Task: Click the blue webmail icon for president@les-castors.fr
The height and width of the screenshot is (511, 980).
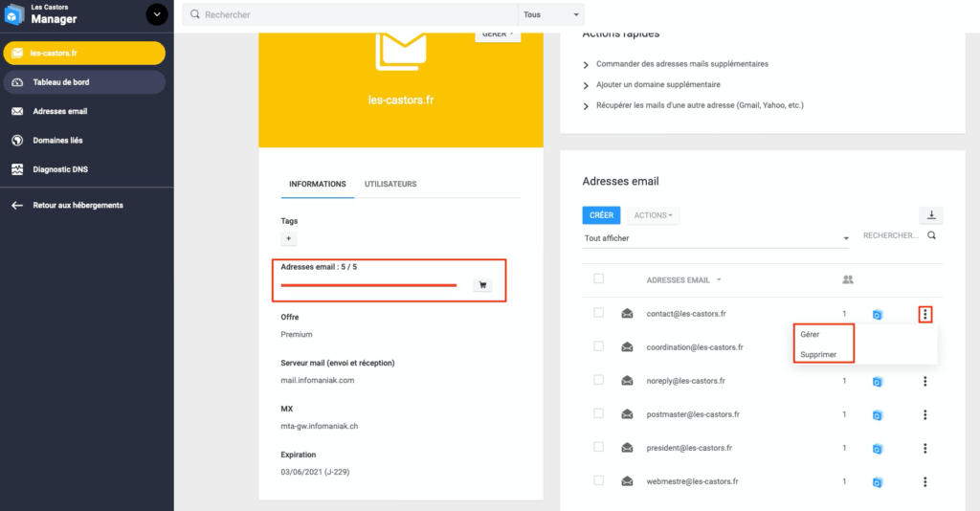Action: point(878,449)
